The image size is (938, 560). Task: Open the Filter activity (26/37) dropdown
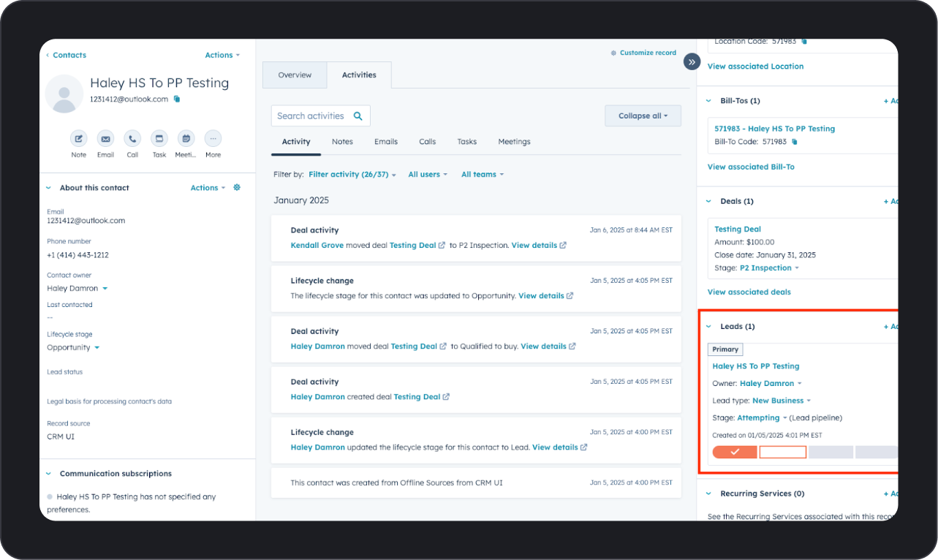tap(352, 175)
